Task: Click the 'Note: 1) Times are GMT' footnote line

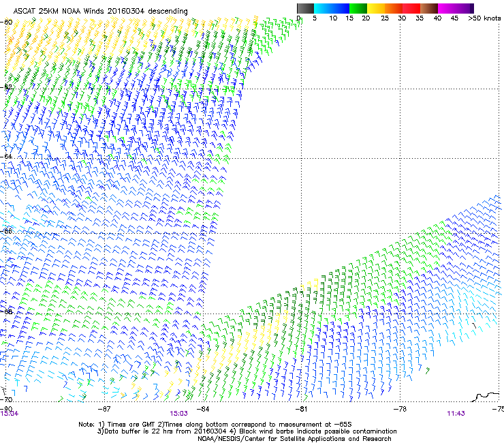Action: [x=215, y=425]
